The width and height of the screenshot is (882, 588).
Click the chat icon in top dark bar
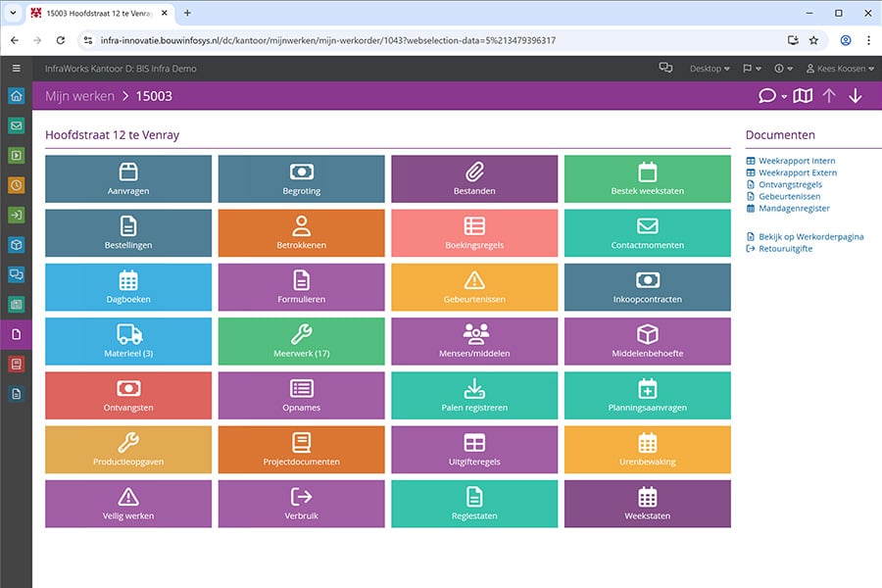click(665, 69)
